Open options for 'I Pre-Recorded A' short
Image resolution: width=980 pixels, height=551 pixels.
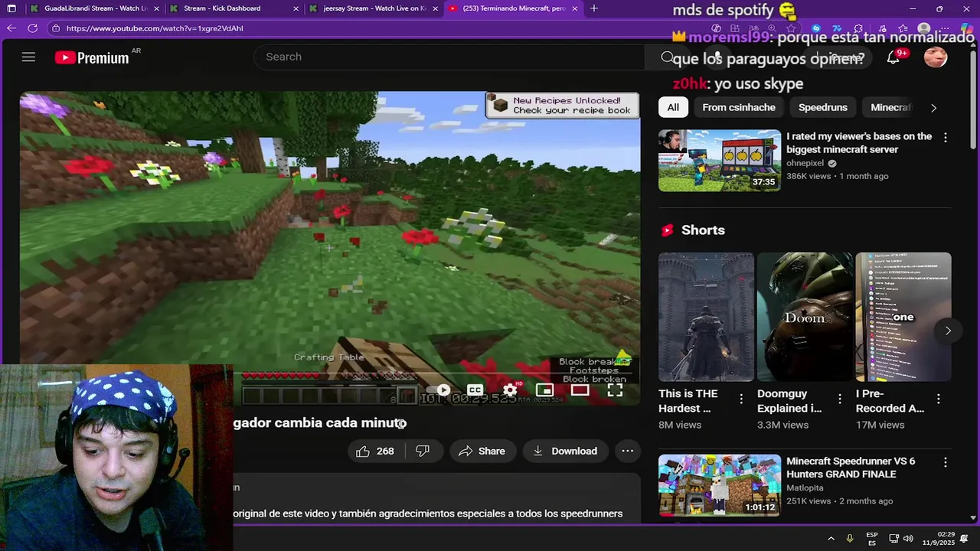tap(938, 399)
